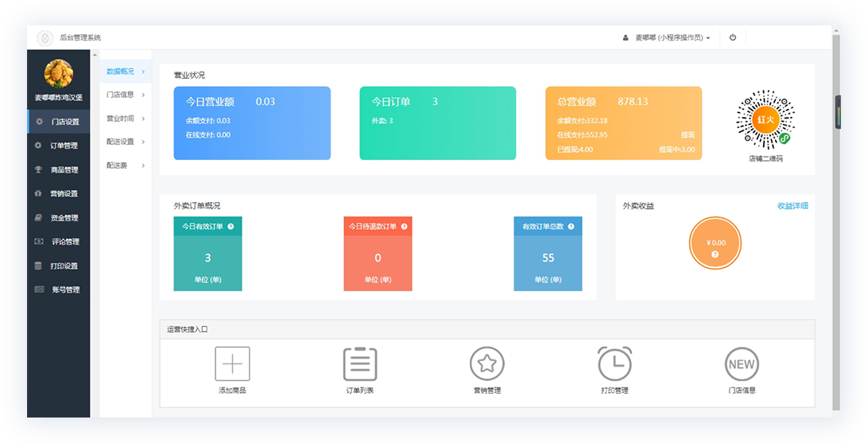Click the 添加商品 plus icon
The width and height of the screenshot is (868, 447).
[x=232, y=364]
